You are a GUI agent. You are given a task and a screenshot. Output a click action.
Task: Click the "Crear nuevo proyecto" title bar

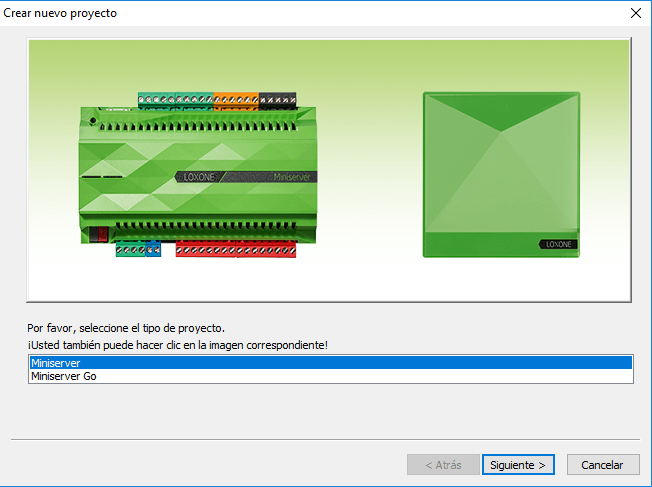pos(300,13)
